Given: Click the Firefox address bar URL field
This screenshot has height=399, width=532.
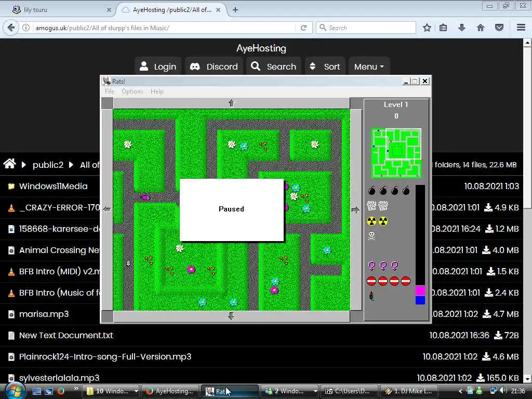Looking at the screenshot, I should [165, 28].
